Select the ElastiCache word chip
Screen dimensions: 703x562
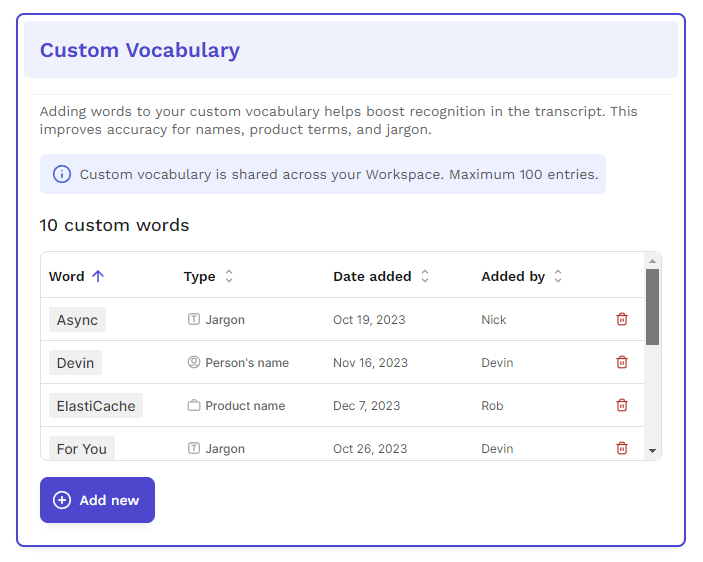point(96,406)
